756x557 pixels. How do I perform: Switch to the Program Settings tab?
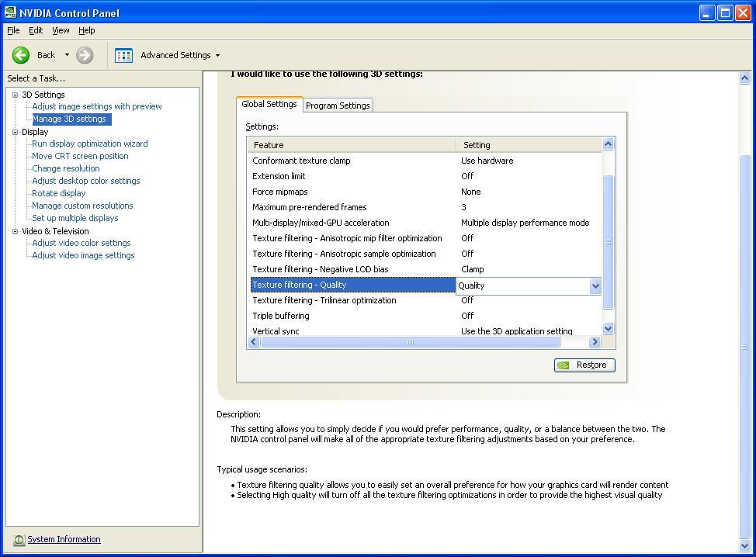tap(337, 105)
